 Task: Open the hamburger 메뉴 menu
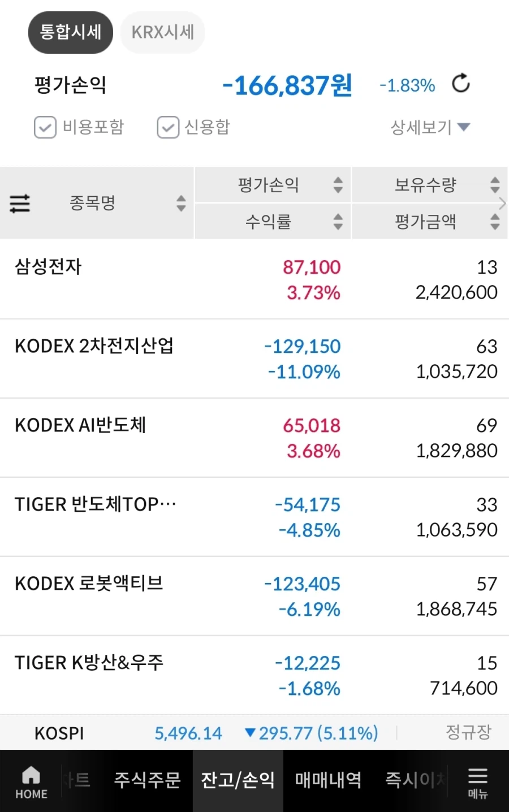[x=478, y=781]
